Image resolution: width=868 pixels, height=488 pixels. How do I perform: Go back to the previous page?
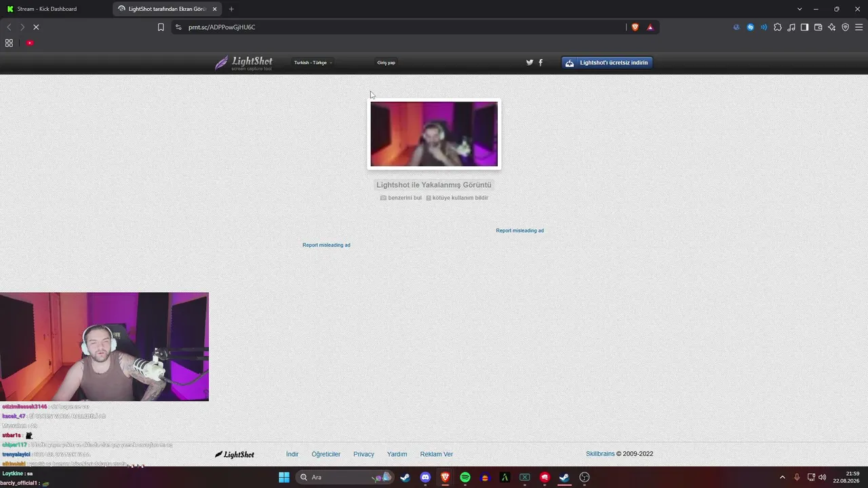click(9, 27)
